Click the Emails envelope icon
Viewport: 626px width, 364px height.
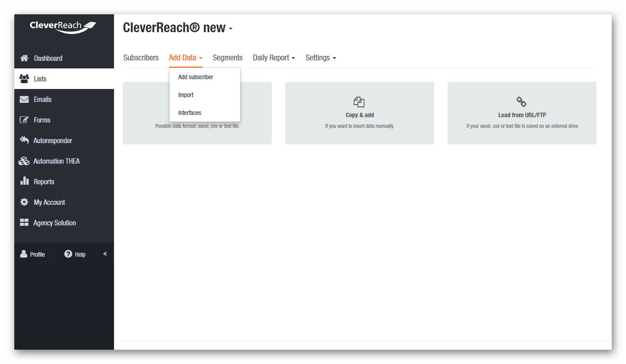(x=24, y=99)
